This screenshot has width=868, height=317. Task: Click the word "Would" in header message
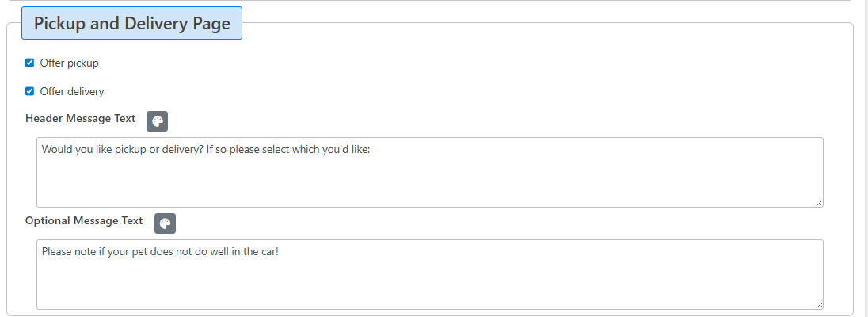tap(58, 148)
